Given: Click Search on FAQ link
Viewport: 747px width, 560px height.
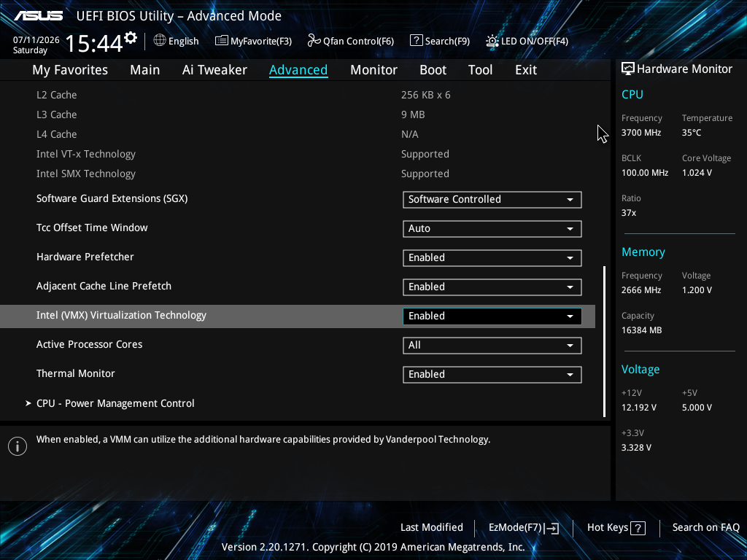Looking at the screenshot, I should click(706, 527).
